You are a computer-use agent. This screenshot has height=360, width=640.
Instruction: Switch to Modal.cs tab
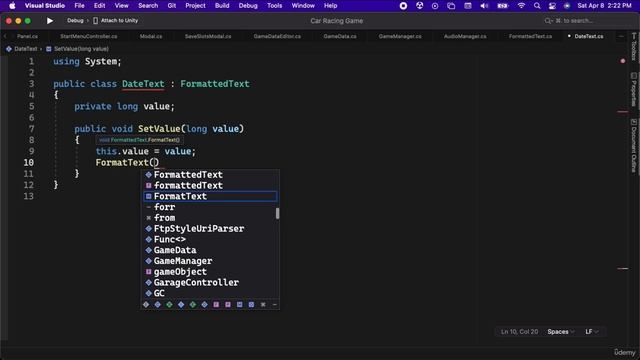(151, 36)
